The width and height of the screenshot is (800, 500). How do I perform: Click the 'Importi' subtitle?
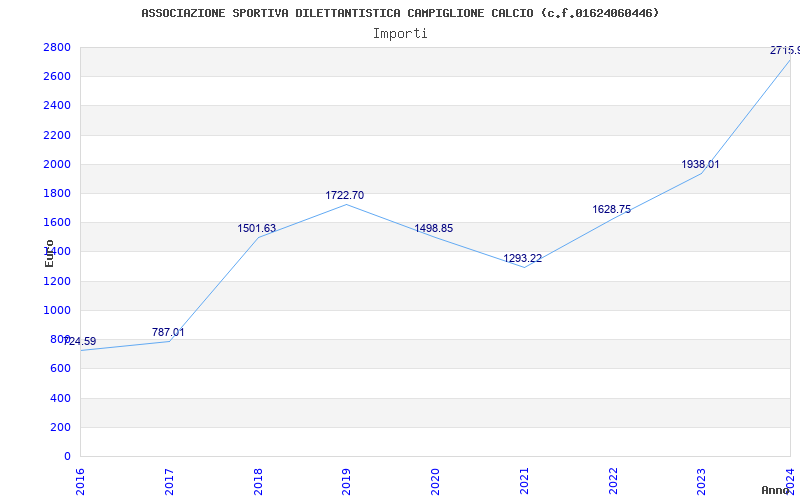400,34
